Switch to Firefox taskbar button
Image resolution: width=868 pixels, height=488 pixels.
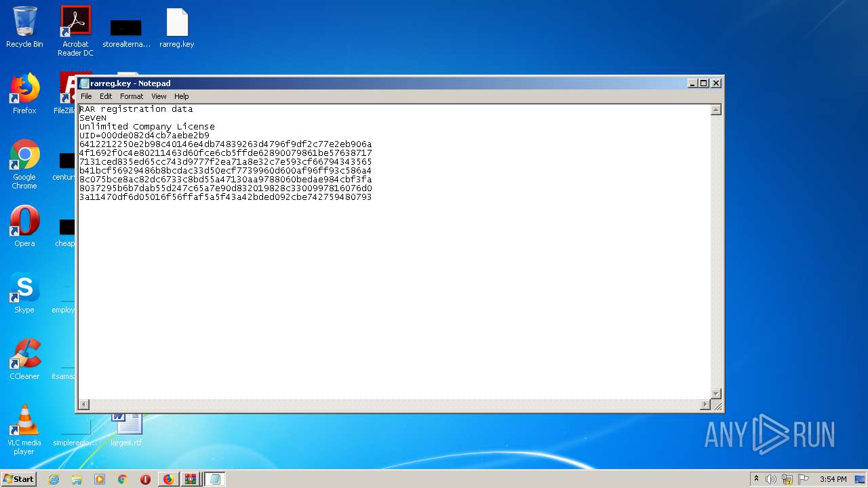[169, 479]
